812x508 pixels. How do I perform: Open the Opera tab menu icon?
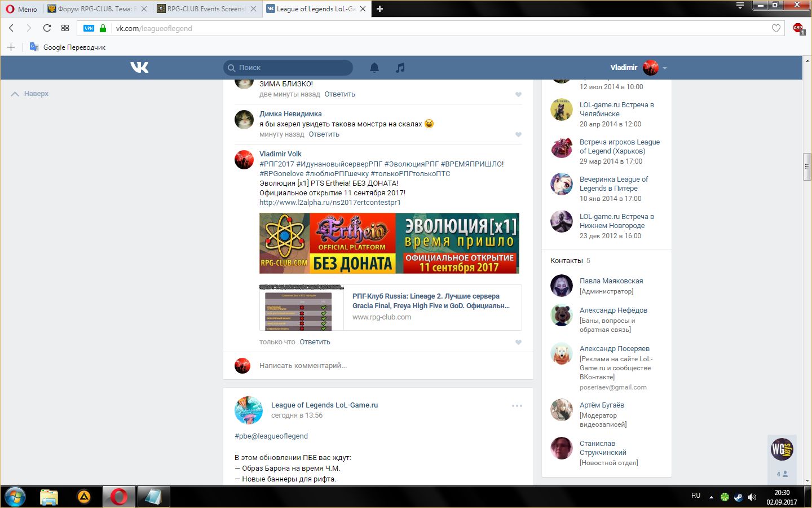pos(740,6)
